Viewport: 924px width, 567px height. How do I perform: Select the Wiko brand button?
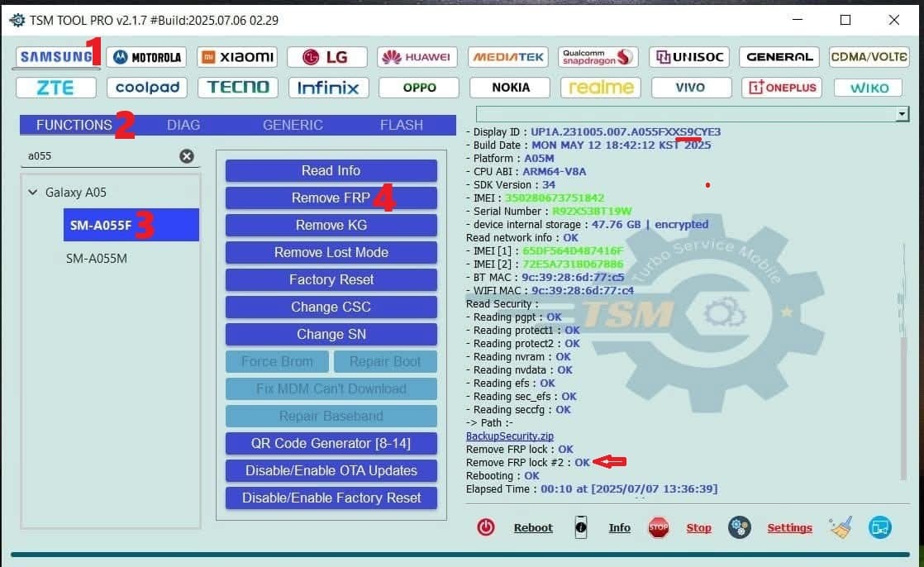[x=868, y=88]
